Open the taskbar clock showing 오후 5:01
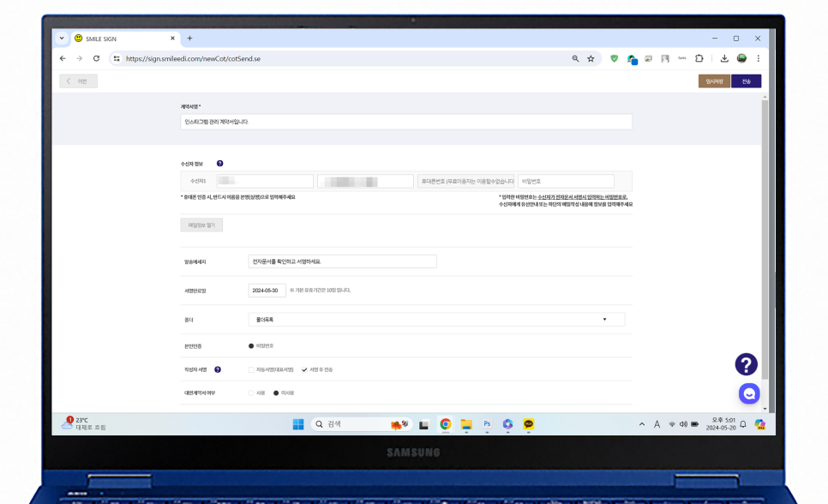This screenshot has height=504, width=828. coord(721,423)
